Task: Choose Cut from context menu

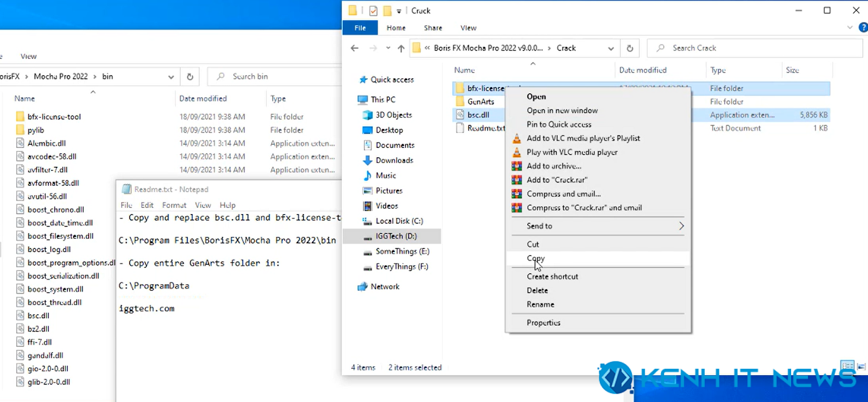Action: pos(598,244)
